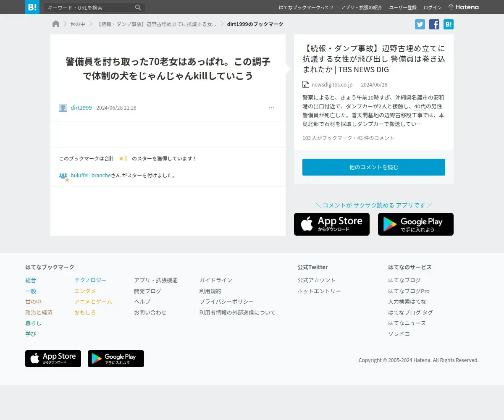Open 103 人がブックマーク count link
The height and width of the screenshot is (420, 504).
point(327,138)
